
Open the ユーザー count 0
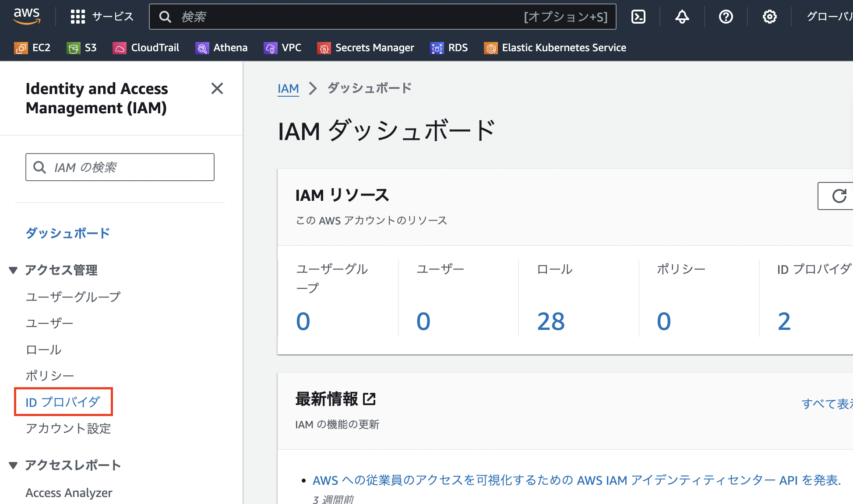(x=423, y=322)
